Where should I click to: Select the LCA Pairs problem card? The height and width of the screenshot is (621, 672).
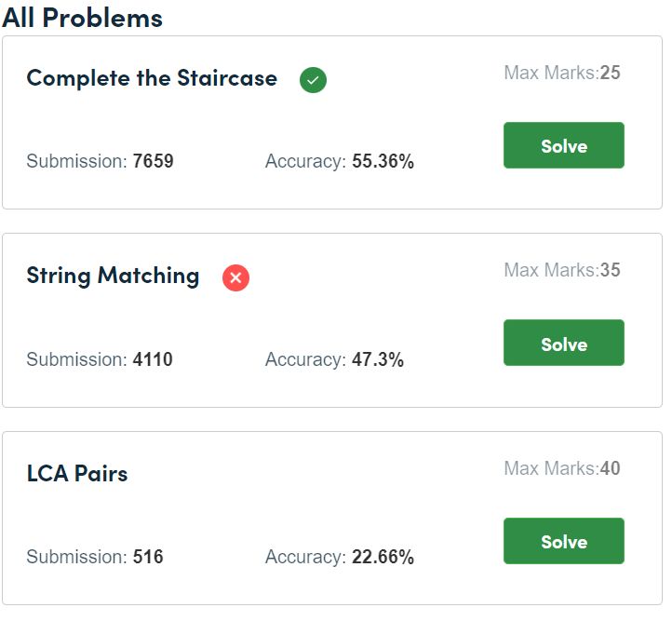(332, 519)
